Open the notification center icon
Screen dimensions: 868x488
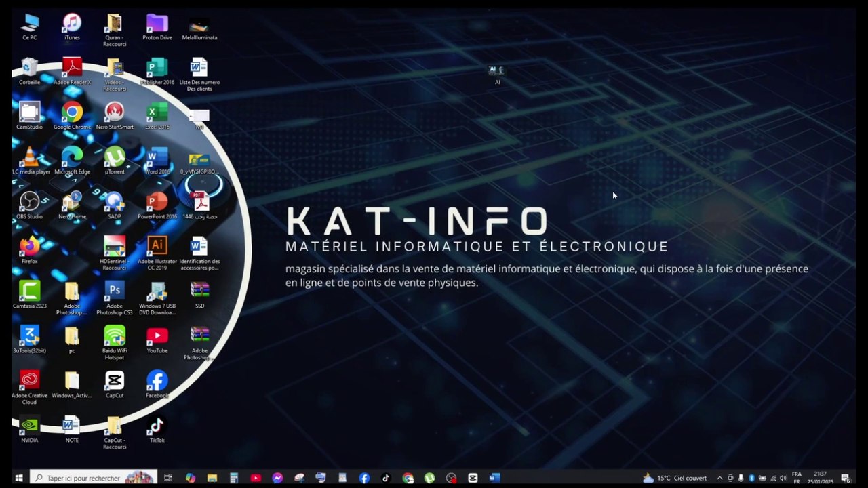point(846,479)
